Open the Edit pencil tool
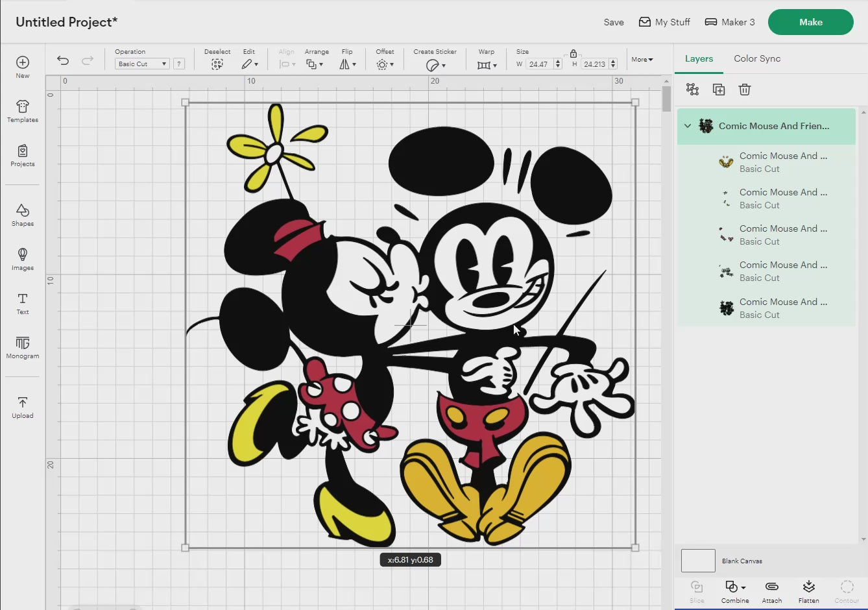868x610 pixels. pos(247,64)
